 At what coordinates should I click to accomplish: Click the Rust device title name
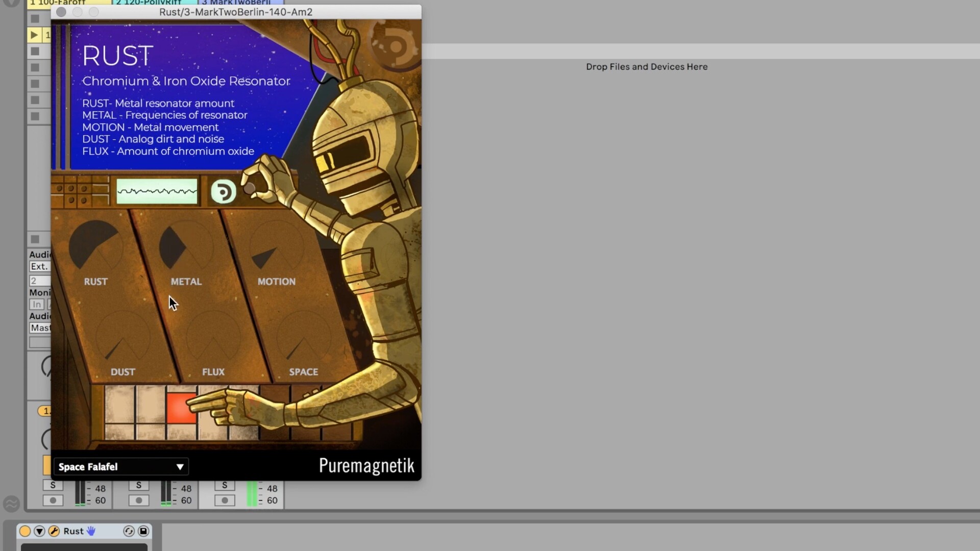(73, 531)
